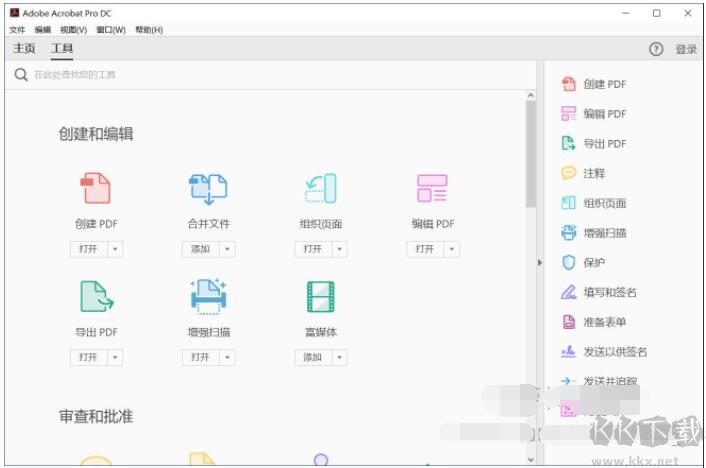Image resolution: width=706 pixels, height=468 pixels.
Task: Open the 编辑 menu
Action: [43, 30]
